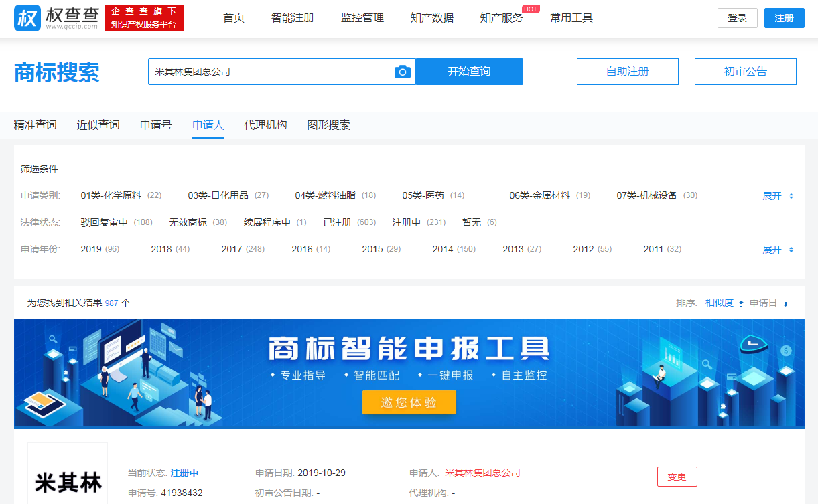Click the 相似度 sort arrow icon
Screen dimensions: 818x504
coord(741,303)
